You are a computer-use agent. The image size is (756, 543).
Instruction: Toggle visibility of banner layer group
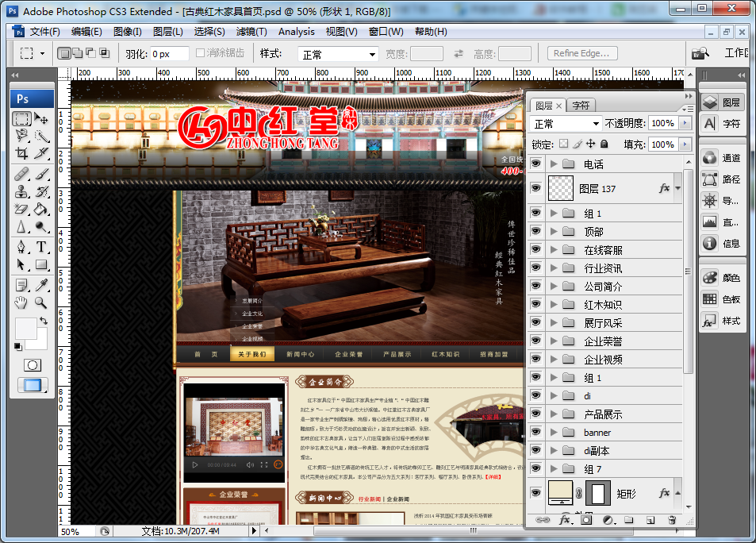click(535, 433)
